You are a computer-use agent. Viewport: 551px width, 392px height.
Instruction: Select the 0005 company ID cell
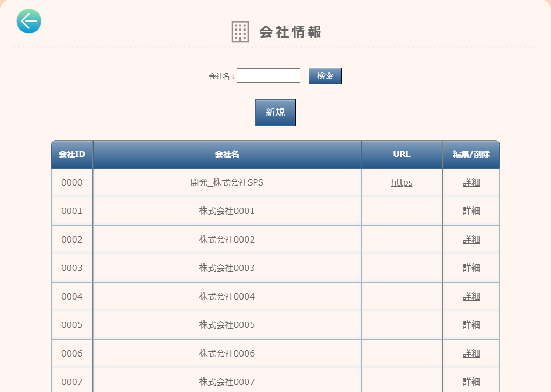[x=72, y=325]
